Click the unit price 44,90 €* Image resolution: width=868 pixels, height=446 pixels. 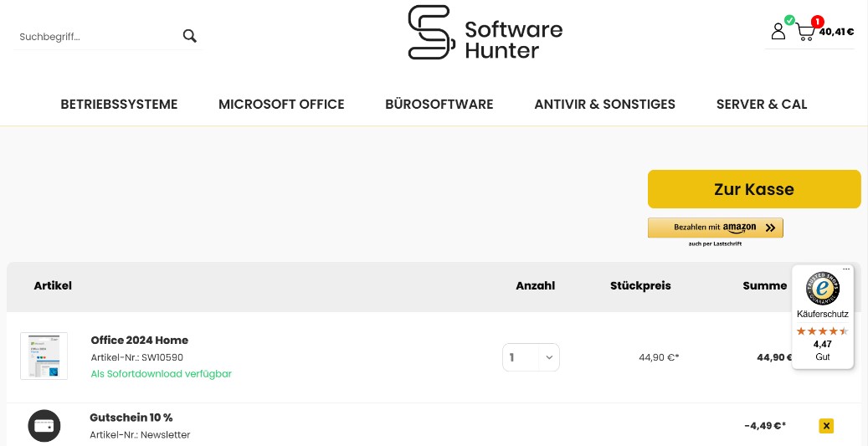click(x=659, y=357)
